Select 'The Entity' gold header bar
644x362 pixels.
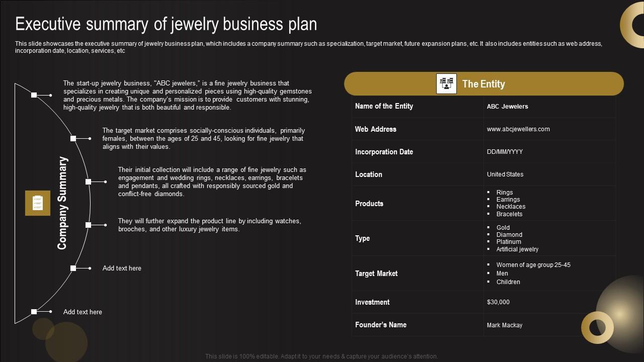tap(533, 84)
